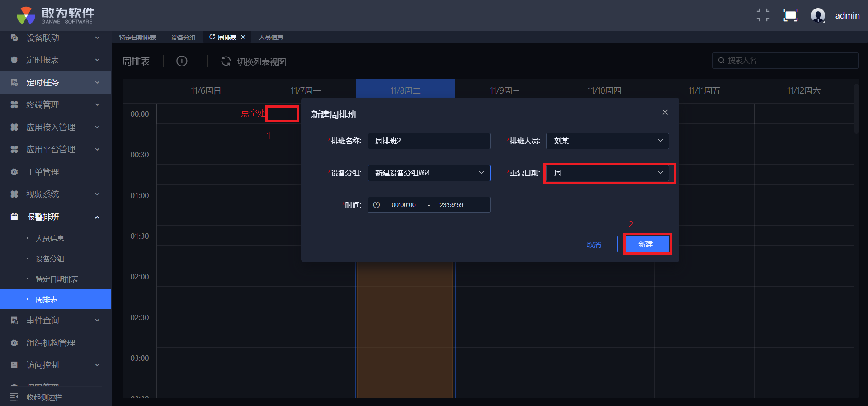Click the 事件查询 sidebar icon
The image size is (868, 406).
pos(14,321)
